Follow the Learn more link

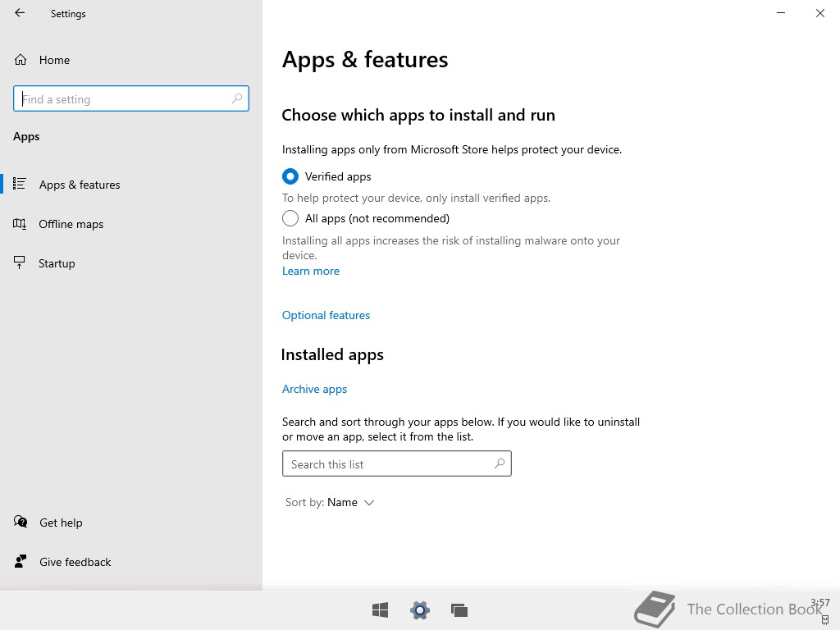(311, 271)
